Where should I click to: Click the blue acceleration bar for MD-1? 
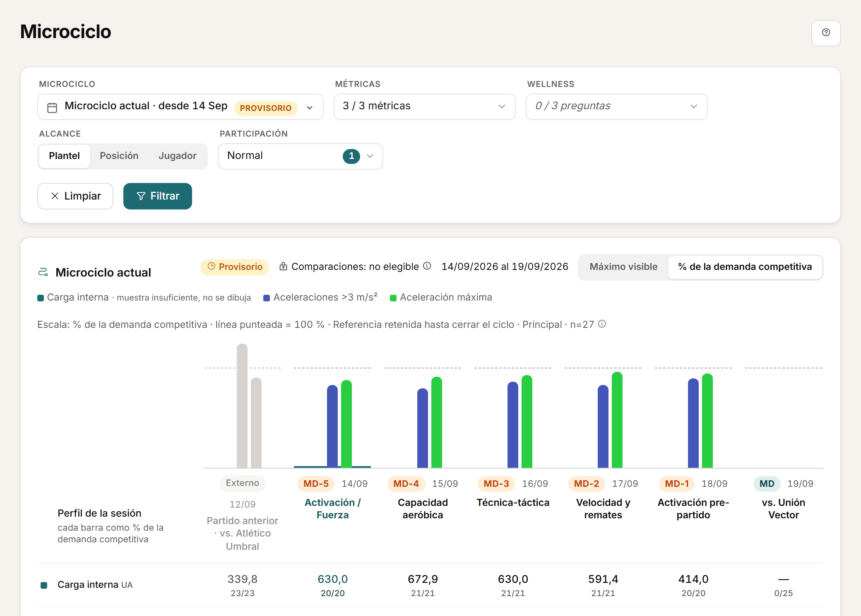point(693,423)
